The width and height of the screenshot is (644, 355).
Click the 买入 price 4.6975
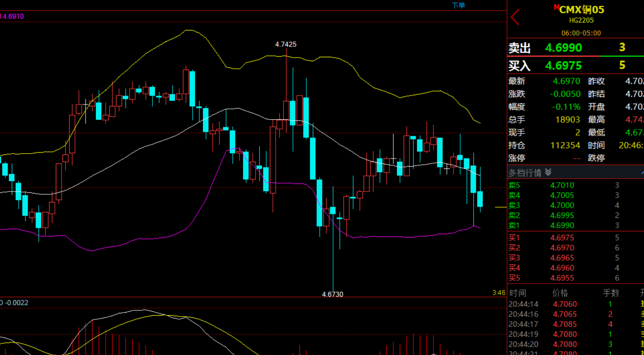coord(563,66)
